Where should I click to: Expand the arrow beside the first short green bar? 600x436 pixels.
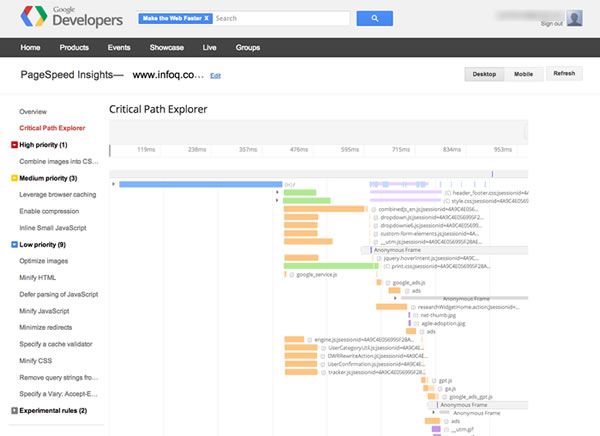[277, 192]
